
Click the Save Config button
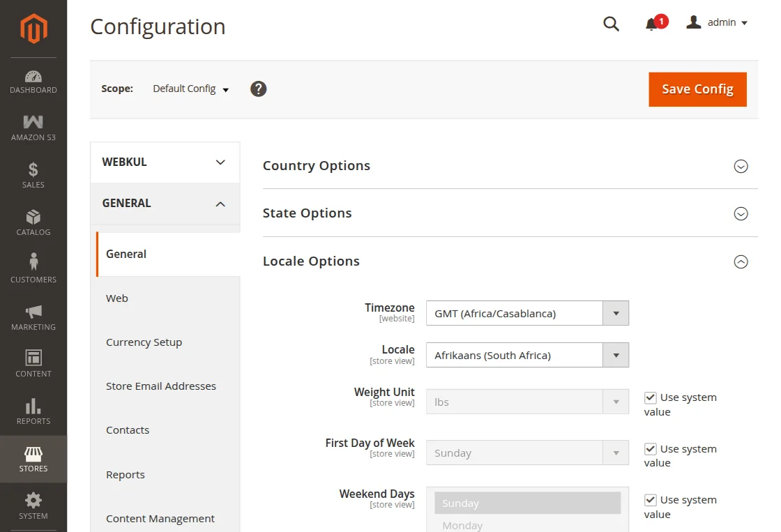[x=697, y=89]
